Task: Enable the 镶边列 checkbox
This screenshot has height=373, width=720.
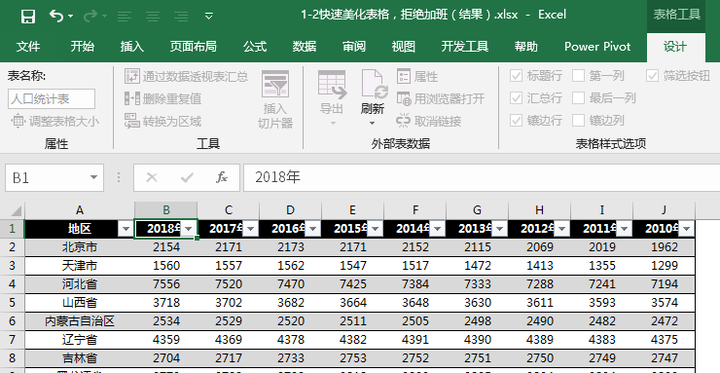Action: [x=579, y=120]
